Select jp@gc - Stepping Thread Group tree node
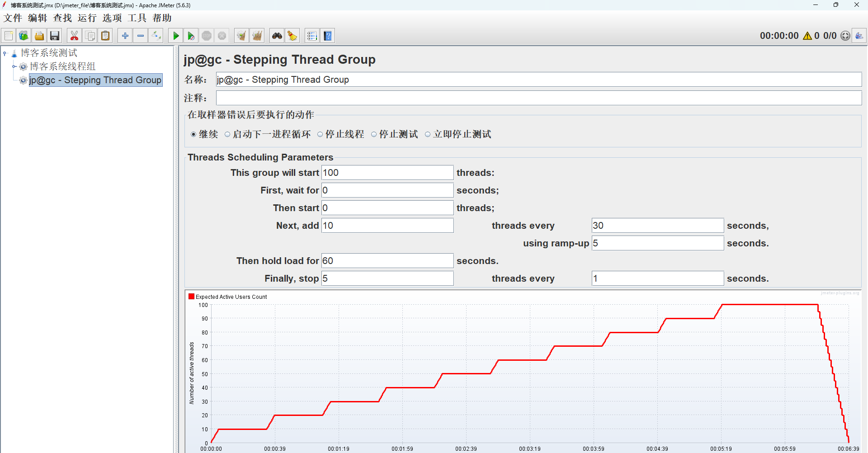Screen dimensions: 868x453 pyautogui.click(x=95, y=80)
